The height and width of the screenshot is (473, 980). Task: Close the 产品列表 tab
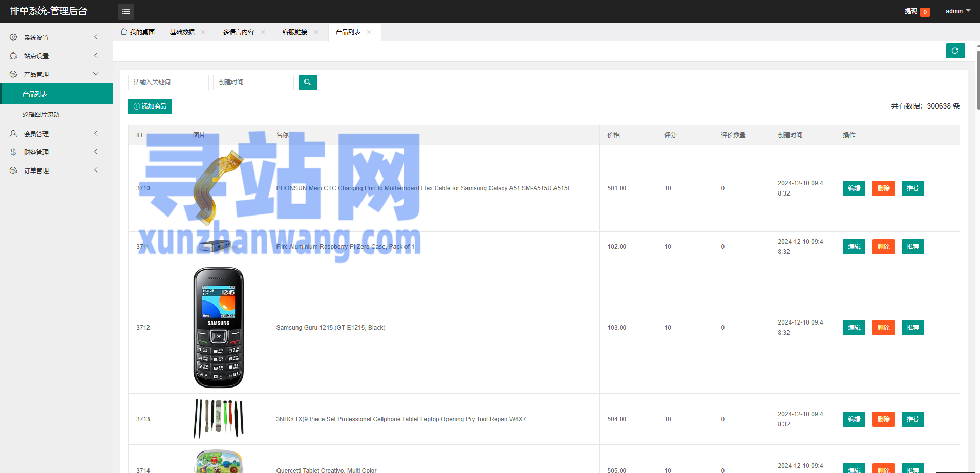point(369,32)
